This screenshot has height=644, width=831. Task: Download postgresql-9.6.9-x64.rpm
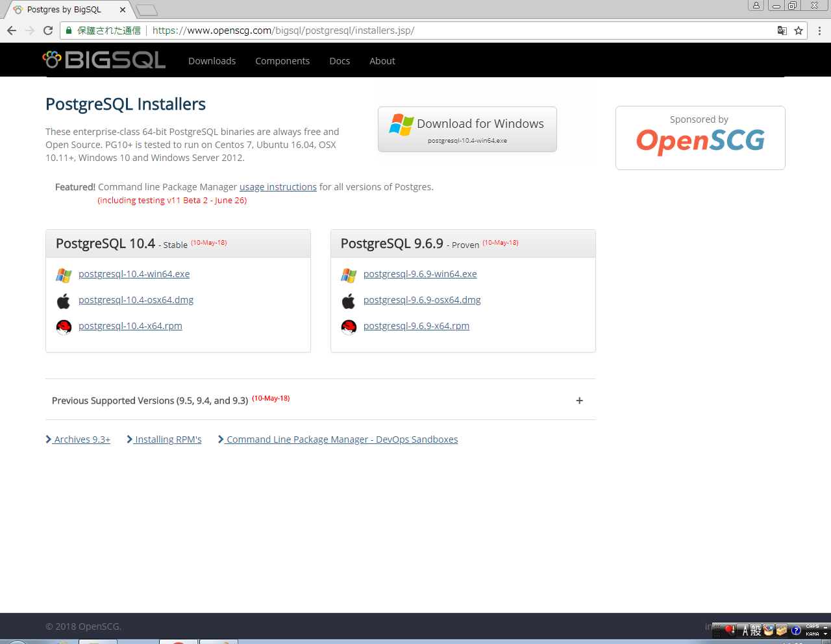416,326
